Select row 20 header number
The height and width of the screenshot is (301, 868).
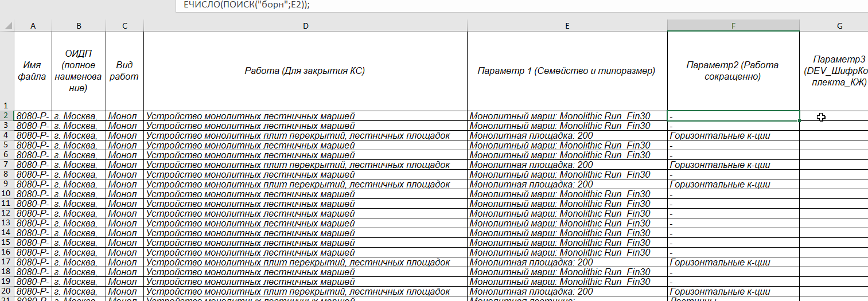(7, 291)
